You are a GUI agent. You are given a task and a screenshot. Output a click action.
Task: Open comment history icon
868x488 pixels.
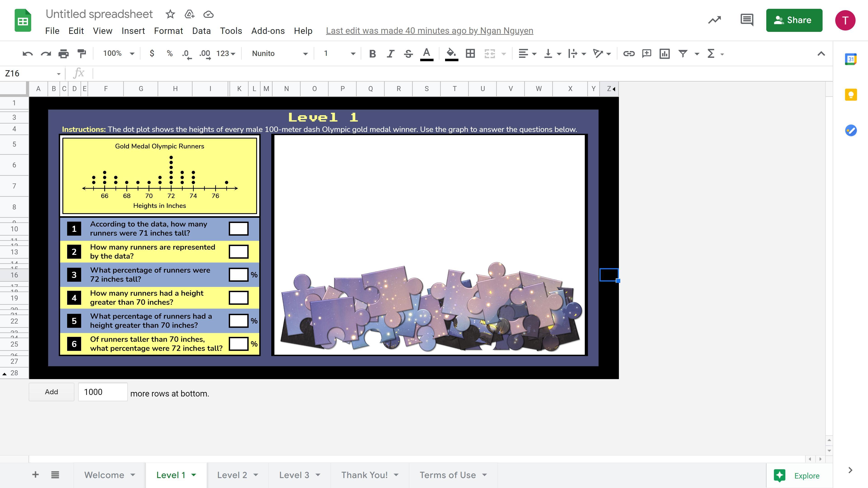(x=747, y=20)
